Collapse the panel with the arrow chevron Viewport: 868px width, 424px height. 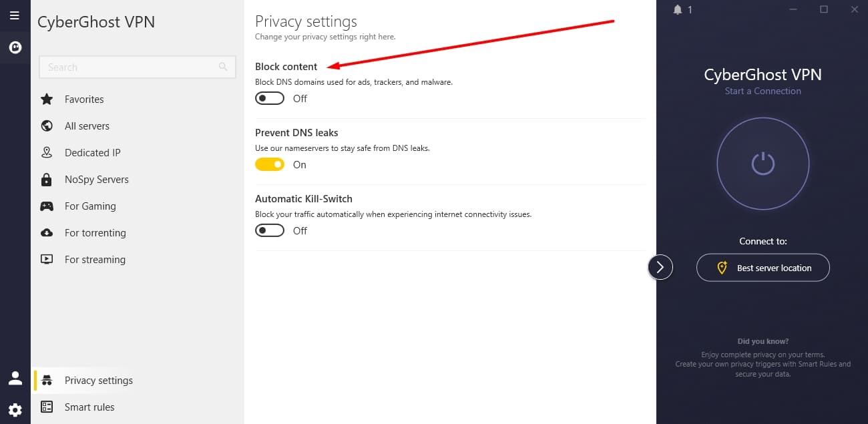point(660,267)
